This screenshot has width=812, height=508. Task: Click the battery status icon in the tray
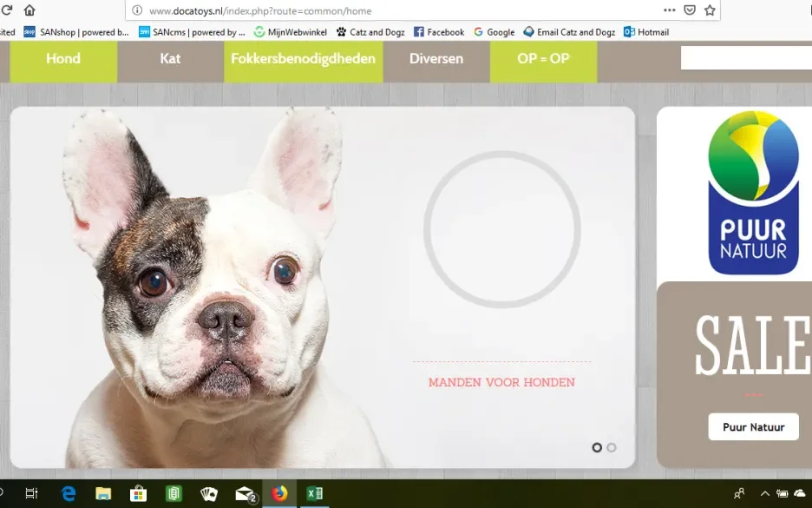click(782, 493)
